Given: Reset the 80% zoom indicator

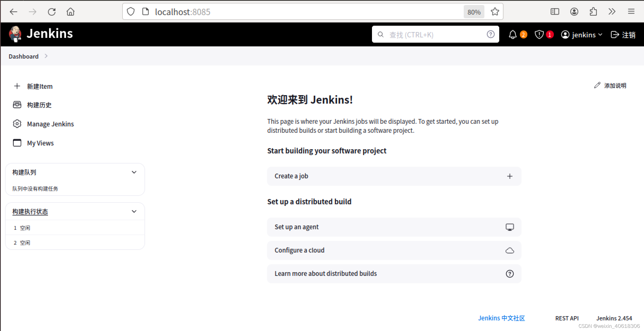Looking at the screenshot, I should pyautogui.click(x=474, y=12).
